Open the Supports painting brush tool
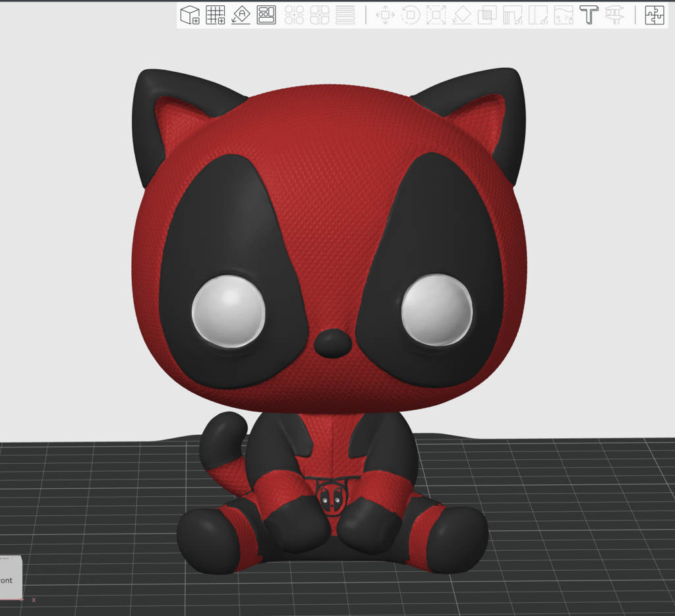675x616 pixels. coord(513,15)
